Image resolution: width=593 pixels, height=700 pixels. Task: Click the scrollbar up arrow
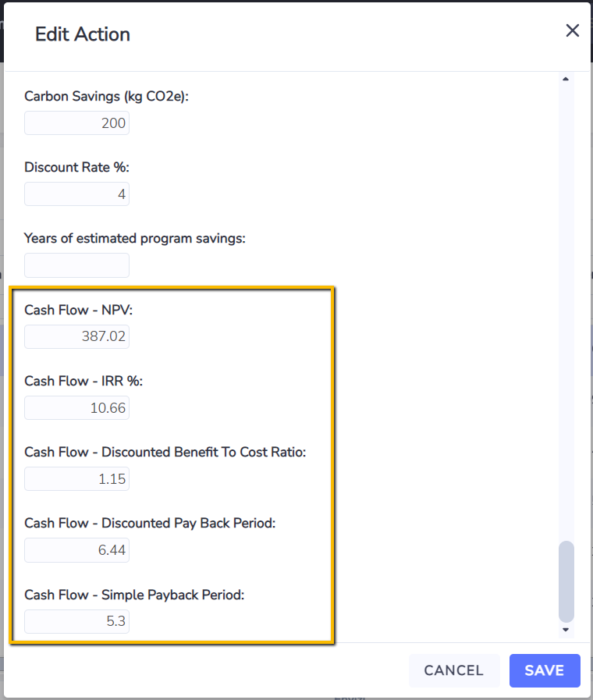566,79
